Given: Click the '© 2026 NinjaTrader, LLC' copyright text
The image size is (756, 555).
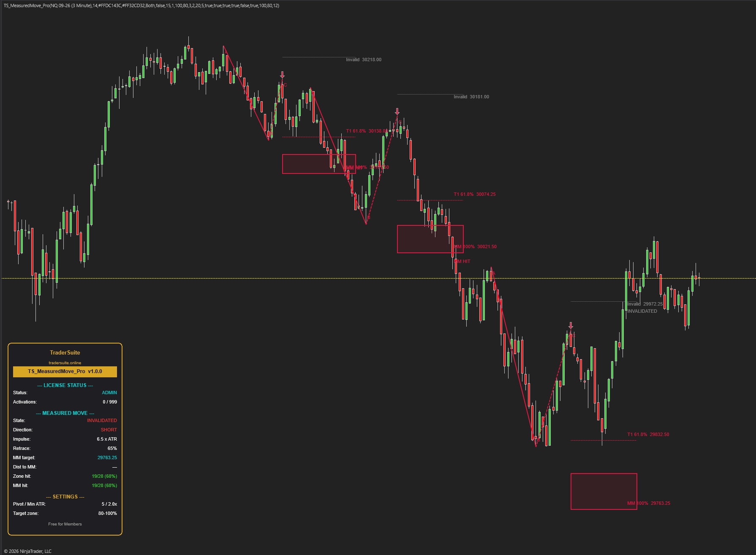Looking at the screenshot, I should pos(28,551).
